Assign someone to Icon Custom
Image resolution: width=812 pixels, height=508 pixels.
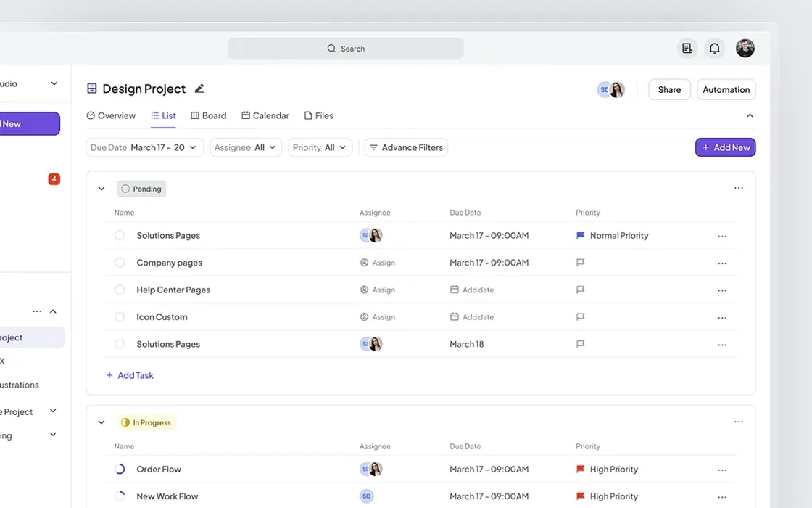378,316
